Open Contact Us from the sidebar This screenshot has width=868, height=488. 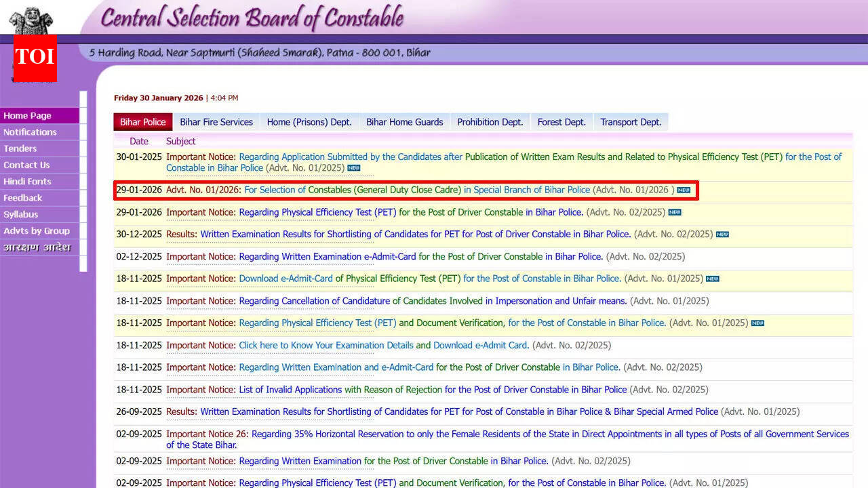[26, 165]
